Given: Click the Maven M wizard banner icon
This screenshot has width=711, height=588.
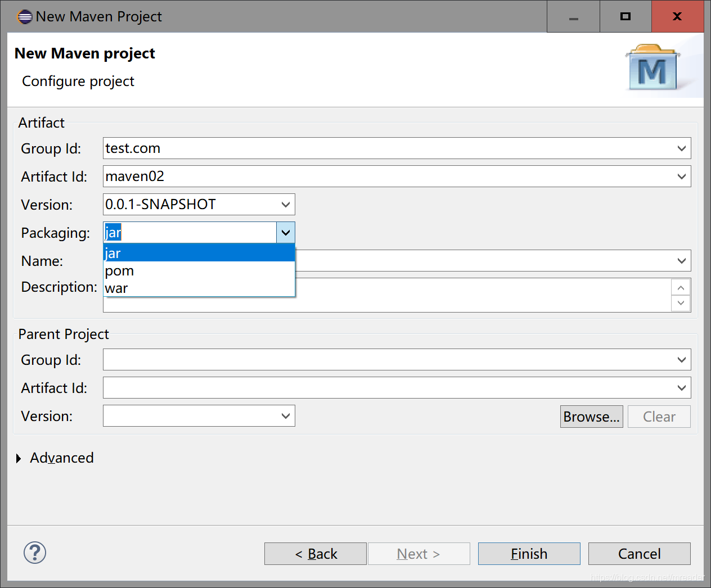Looking at the screenshot, I should (653, 67).
